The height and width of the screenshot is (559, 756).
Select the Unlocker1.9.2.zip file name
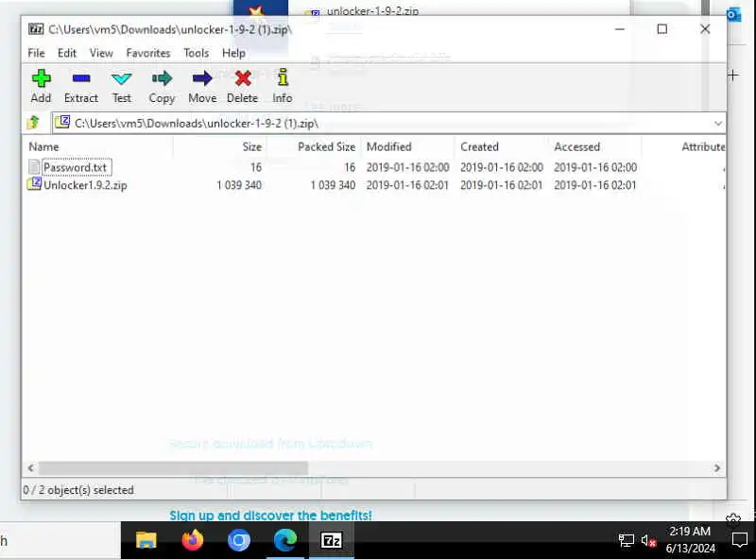pos(85,185)
